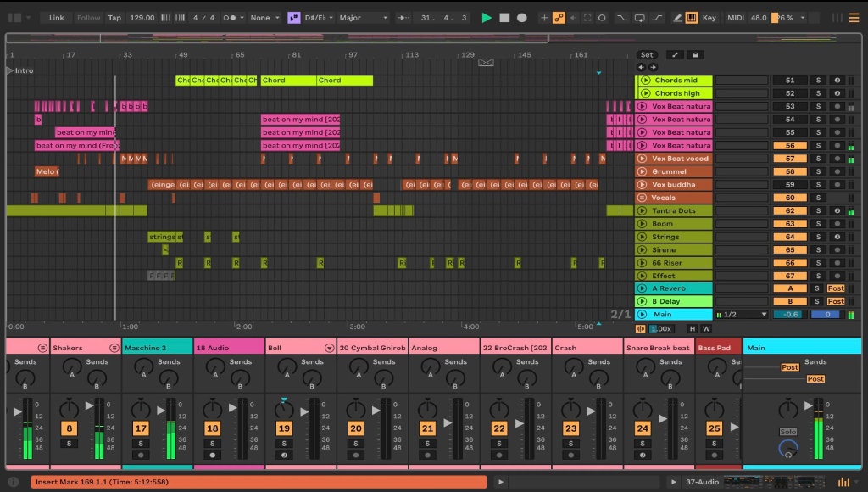The width and height of the screenshot is (868, 492).
Task: Enable the Draw Mode pencil
Action: click(x=676, y=18)
